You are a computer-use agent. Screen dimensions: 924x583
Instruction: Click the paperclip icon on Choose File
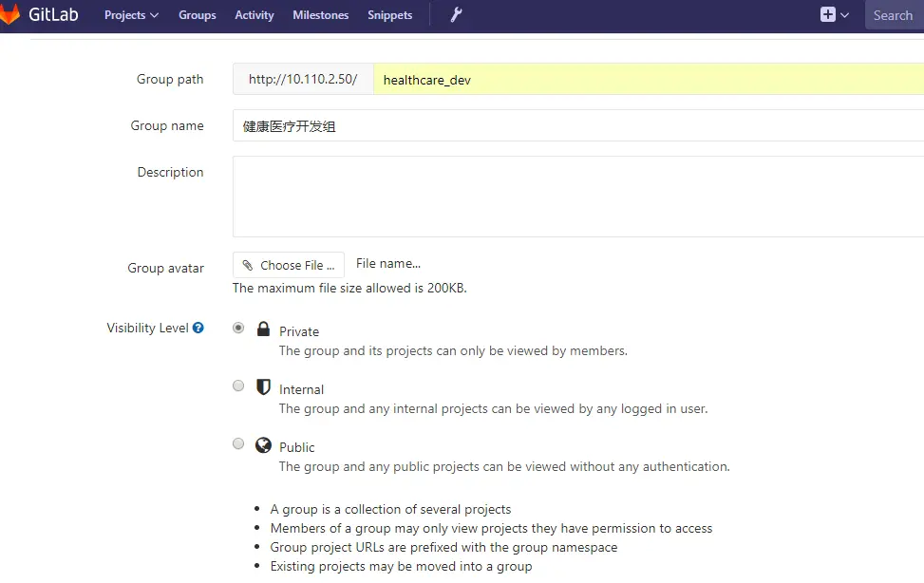click(248, 264)
